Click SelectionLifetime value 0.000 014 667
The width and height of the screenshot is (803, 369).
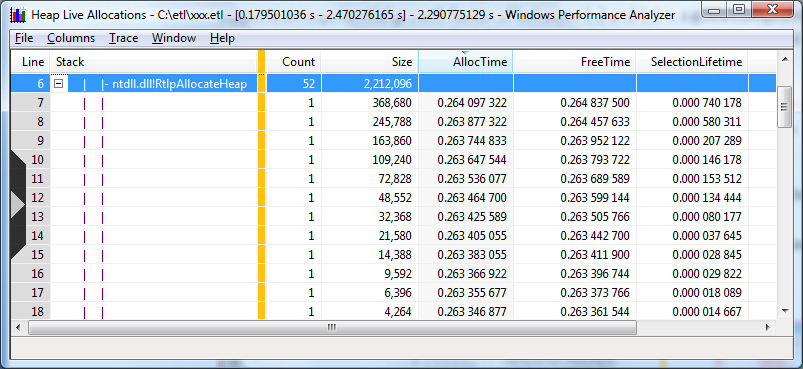707,311
